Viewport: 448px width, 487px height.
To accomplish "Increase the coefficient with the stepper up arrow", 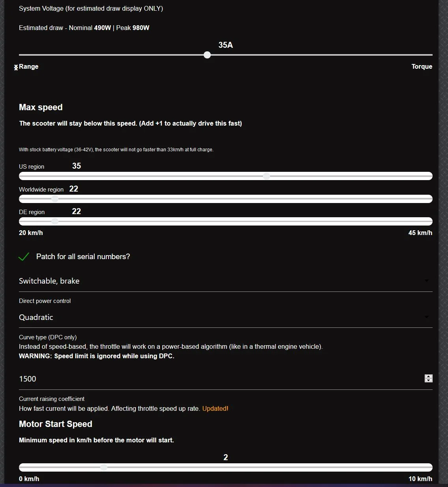I will [x=429, y=376].
